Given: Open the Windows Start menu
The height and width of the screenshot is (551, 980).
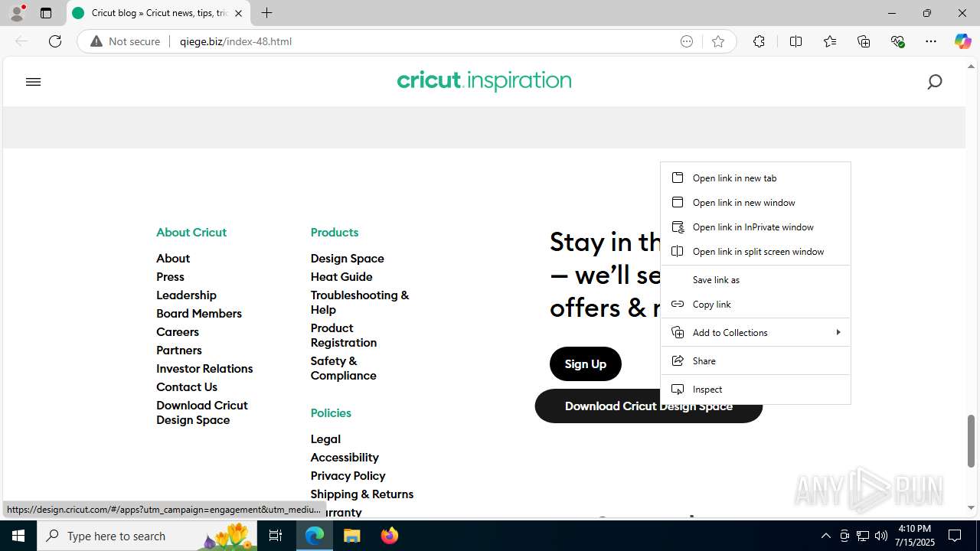Looking at the screenshot, I should (x=18, y=536).
